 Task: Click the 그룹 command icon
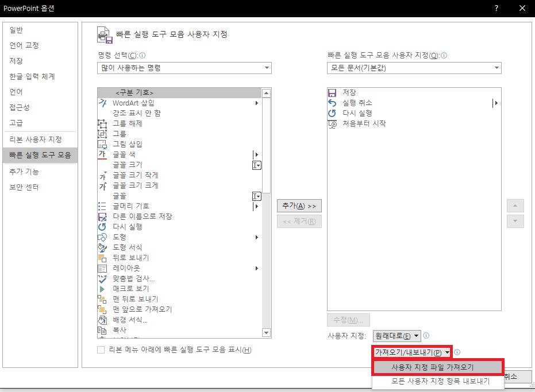(102, 134)
